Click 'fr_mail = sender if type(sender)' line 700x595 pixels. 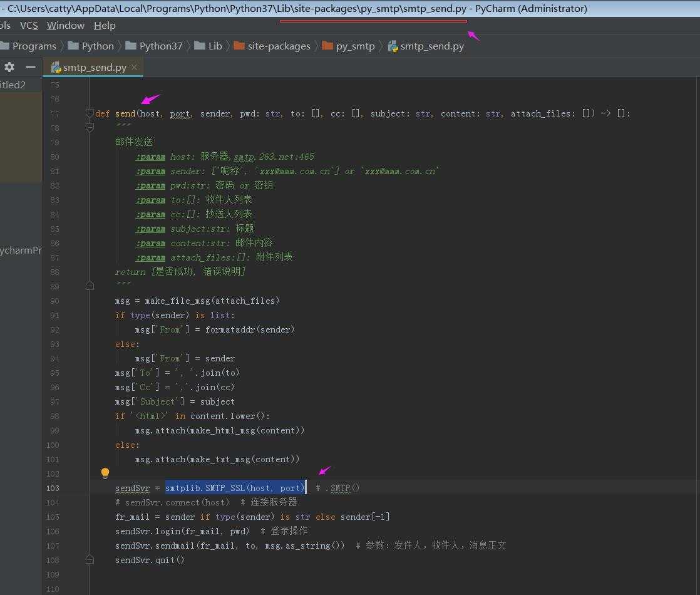tap(252, 517)
